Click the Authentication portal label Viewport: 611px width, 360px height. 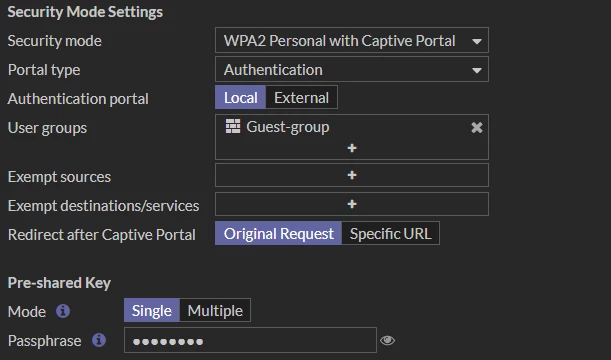78,99
